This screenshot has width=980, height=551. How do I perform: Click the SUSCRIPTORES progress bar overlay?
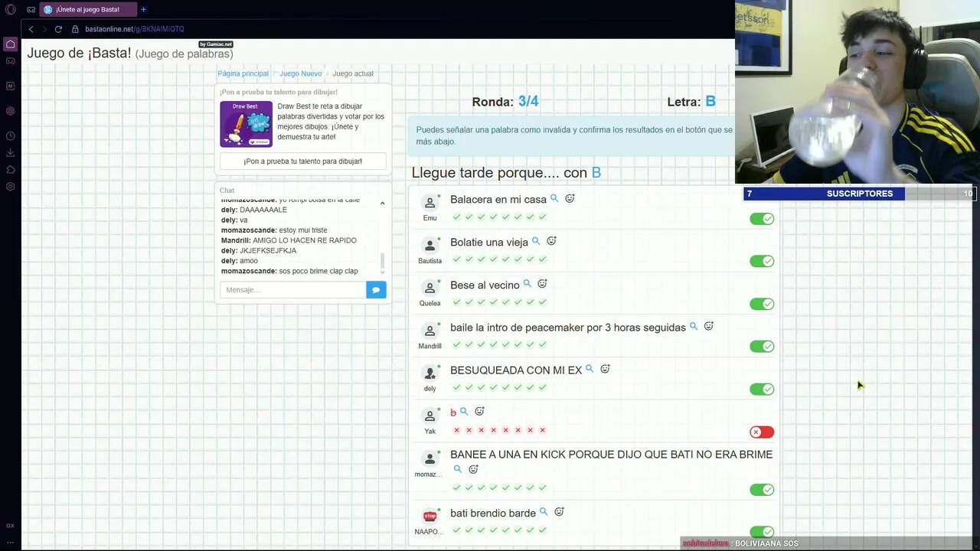[859, 194]
